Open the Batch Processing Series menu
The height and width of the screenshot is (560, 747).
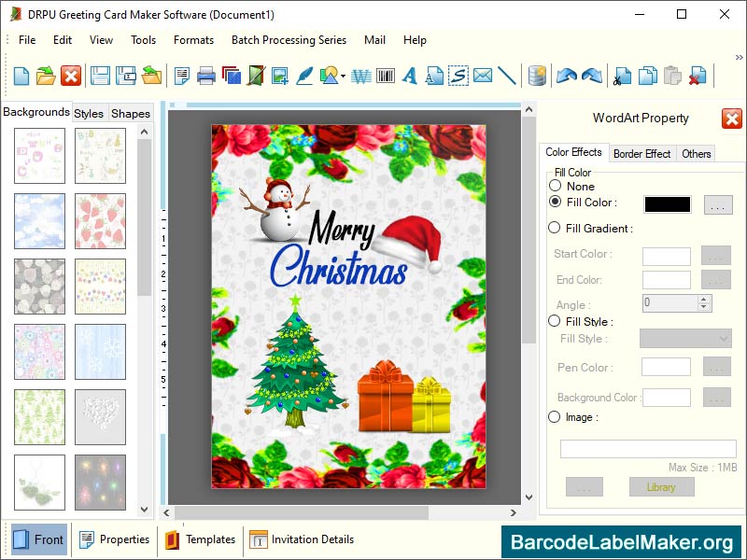tap(288, 40)
